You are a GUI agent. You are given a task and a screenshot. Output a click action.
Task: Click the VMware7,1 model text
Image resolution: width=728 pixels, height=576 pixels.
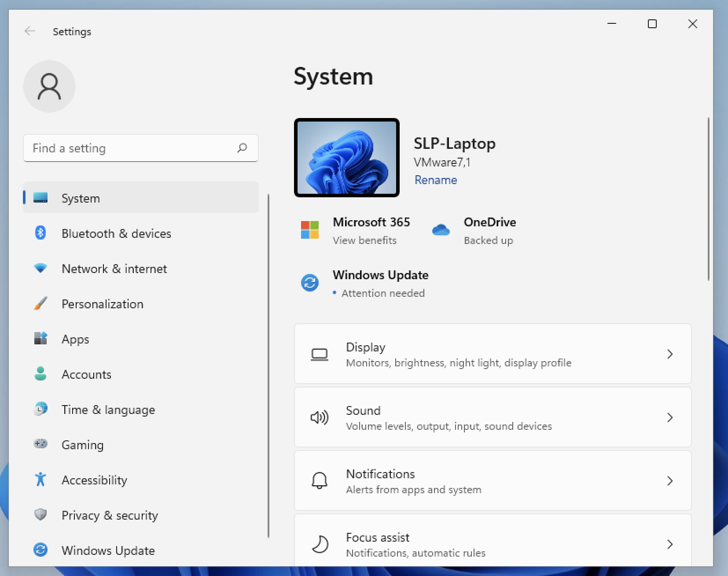[x=442, y=162]
